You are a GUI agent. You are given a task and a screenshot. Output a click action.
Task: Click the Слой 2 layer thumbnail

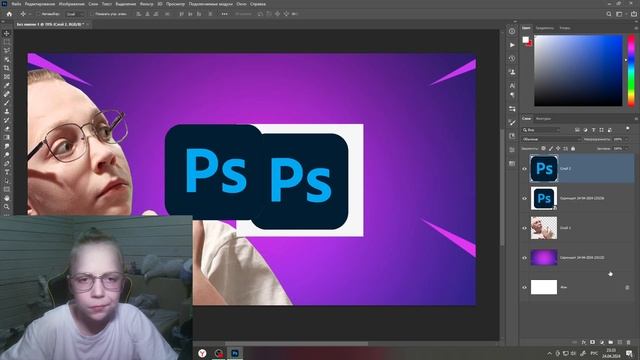pos(544,168)
